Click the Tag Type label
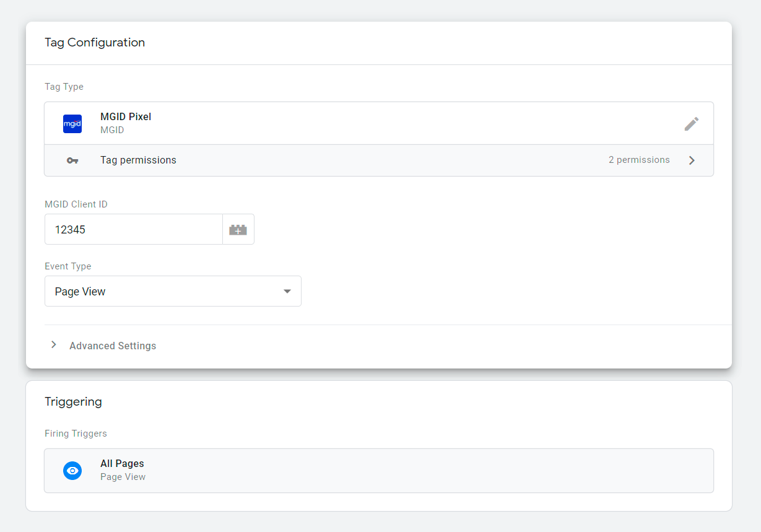761x532 pixels. coord(64,87)
